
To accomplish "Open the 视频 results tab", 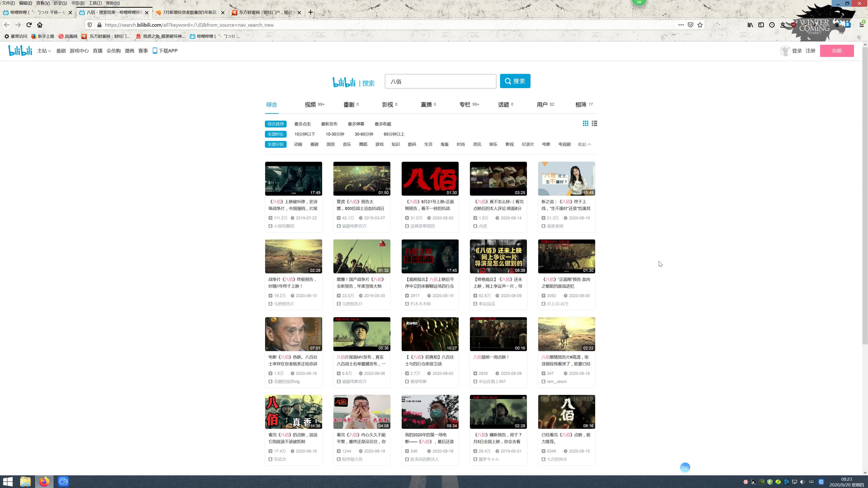I will click(x=314, y=104).
